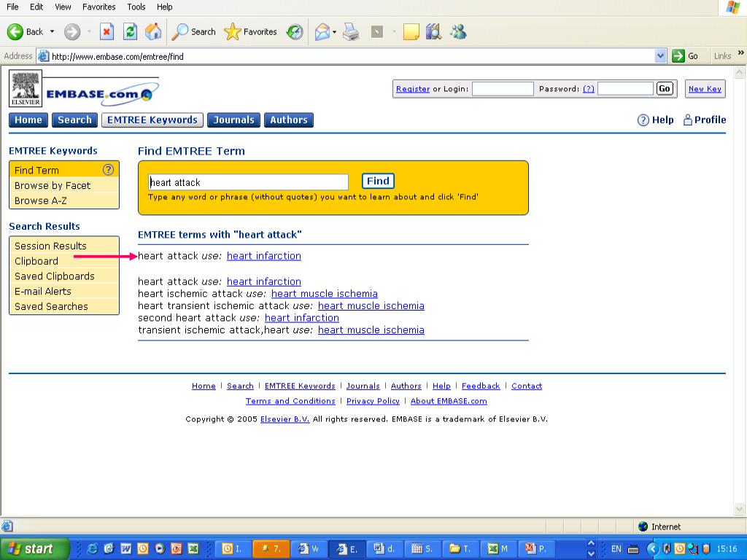Screen dimensions: 747x560
Task: Open the History toolbar icon
Action: 295,32
